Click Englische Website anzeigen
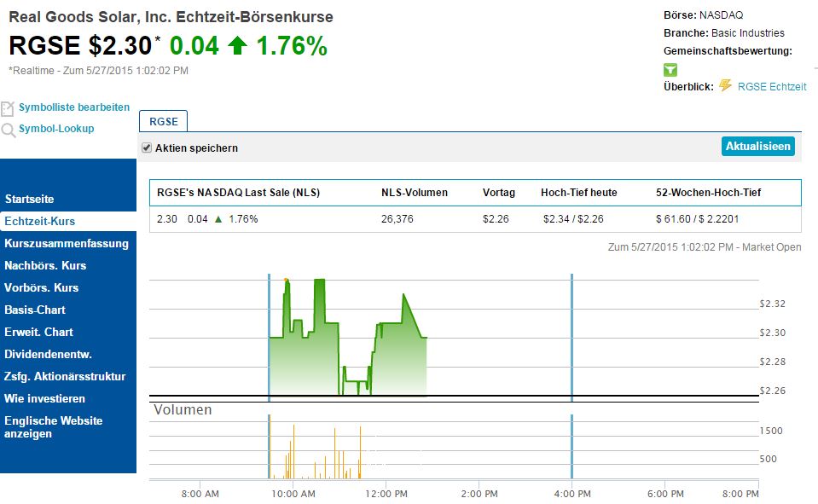This screenshot has height=504, width=818. coord(53,427)
